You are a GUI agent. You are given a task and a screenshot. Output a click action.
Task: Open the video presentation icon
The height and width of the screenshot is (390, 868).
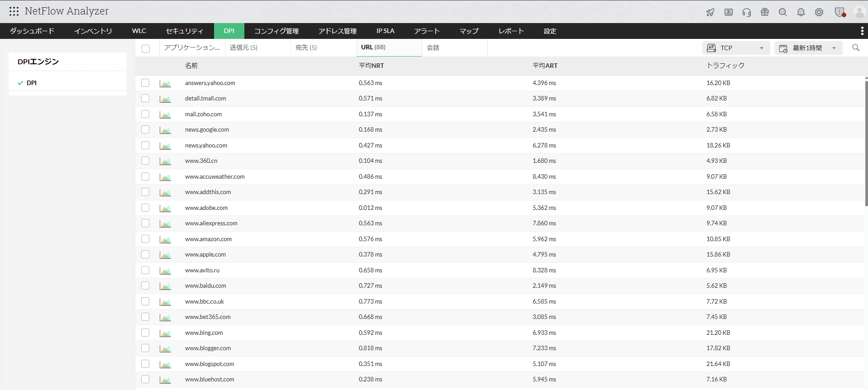click(729, 12)
